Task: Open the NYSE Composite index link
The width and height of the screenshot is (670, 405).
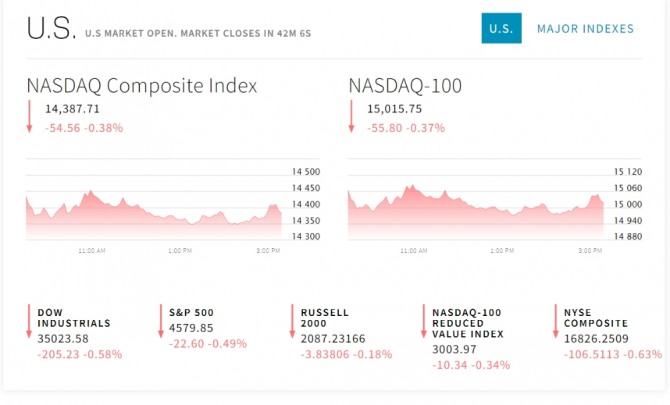Action: (x=596, y=318)
